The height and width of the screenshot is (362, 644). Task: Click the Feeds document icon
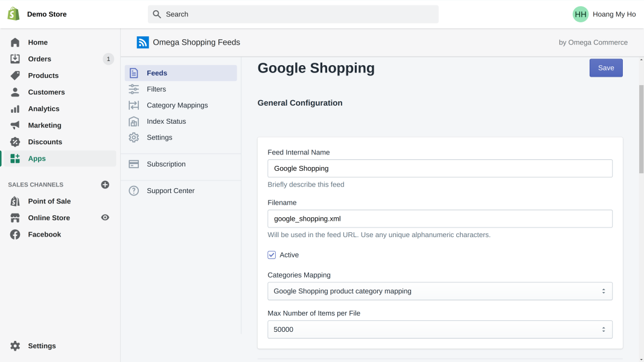pyautogui.click(x=134, y=73)
